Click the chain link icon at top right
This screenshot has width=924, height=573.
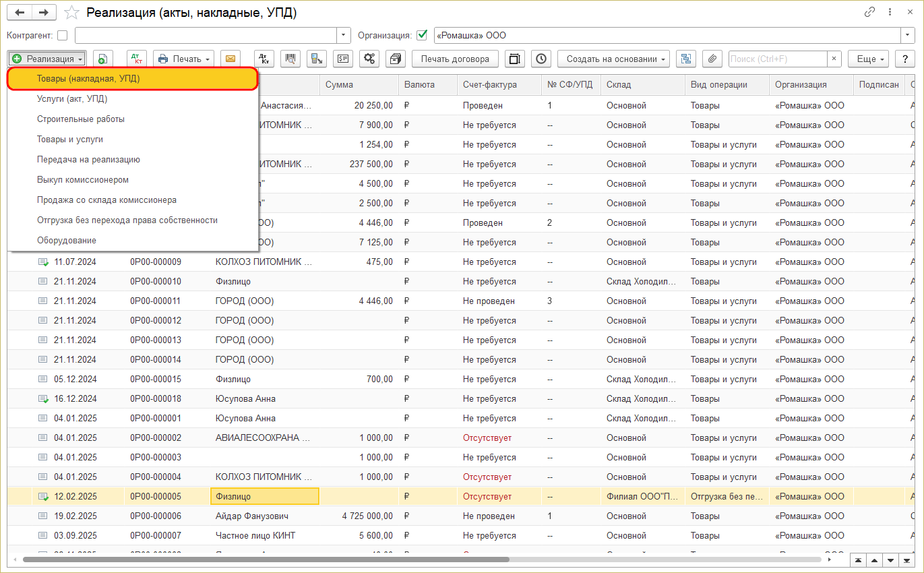coord(869,13)
